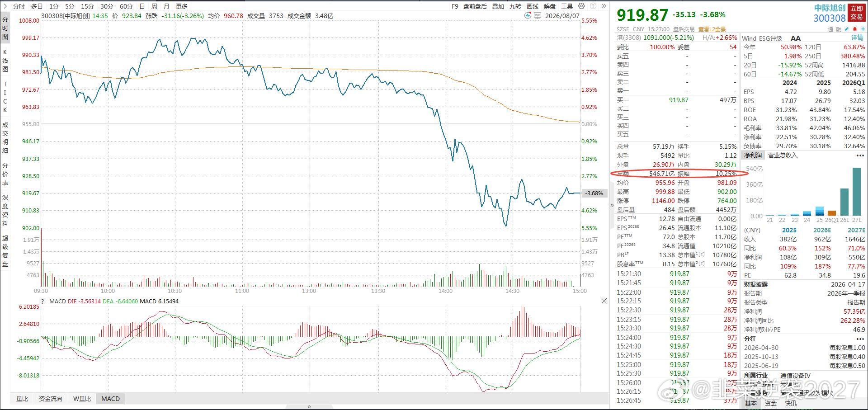Switch to 资金 bottom tab
Image resolution: width=868 pixels, height=410 pixels.
pos(771,403)
